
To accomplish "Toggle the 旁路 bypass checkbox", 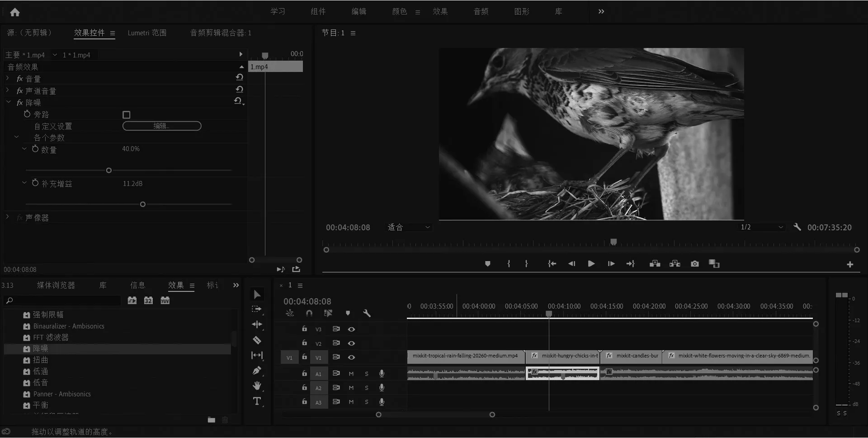I will point(127,115).
